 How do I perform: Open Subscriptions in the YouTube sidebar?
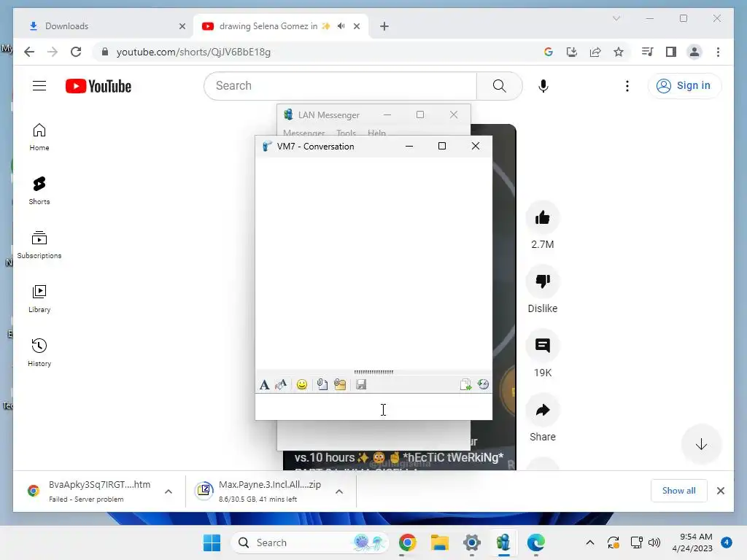pyautogui.click(x=39, y=245)
